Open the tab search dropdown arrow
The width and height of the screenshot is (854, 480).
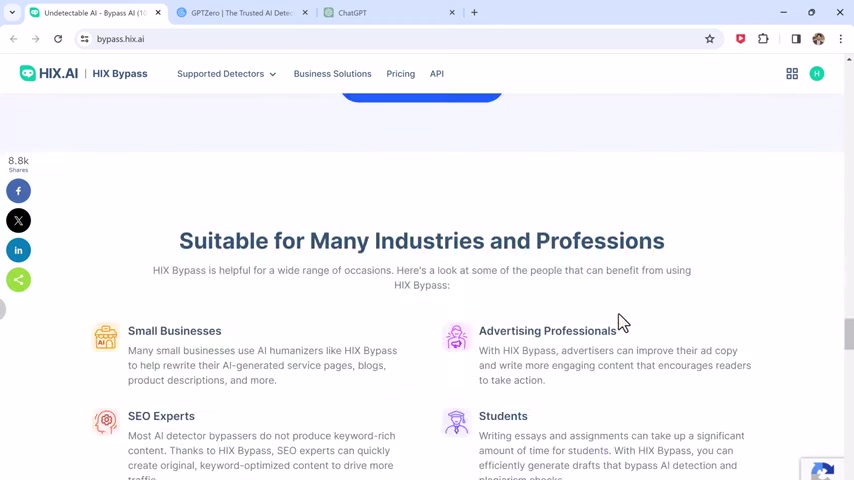[12, 13]
